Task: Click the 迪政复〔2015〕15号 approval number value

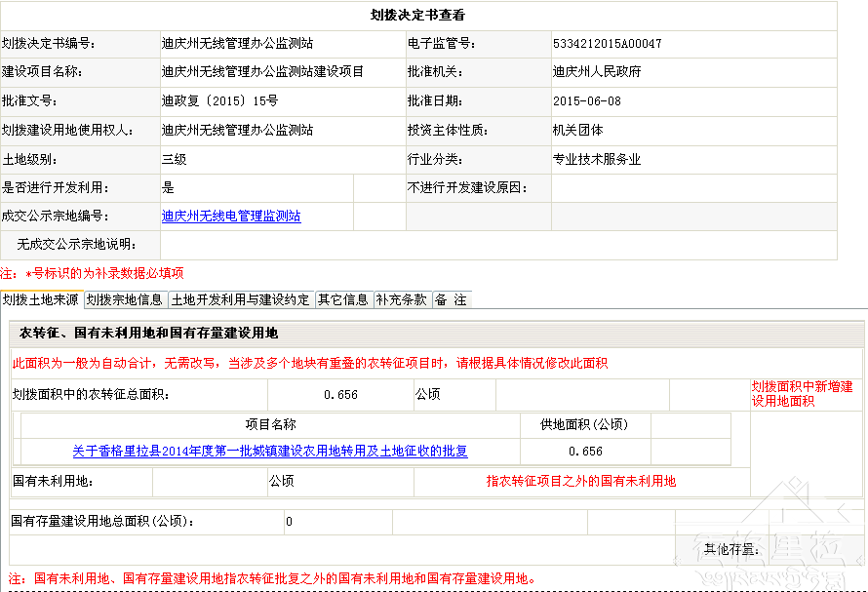Action: (x=219, y=101)
